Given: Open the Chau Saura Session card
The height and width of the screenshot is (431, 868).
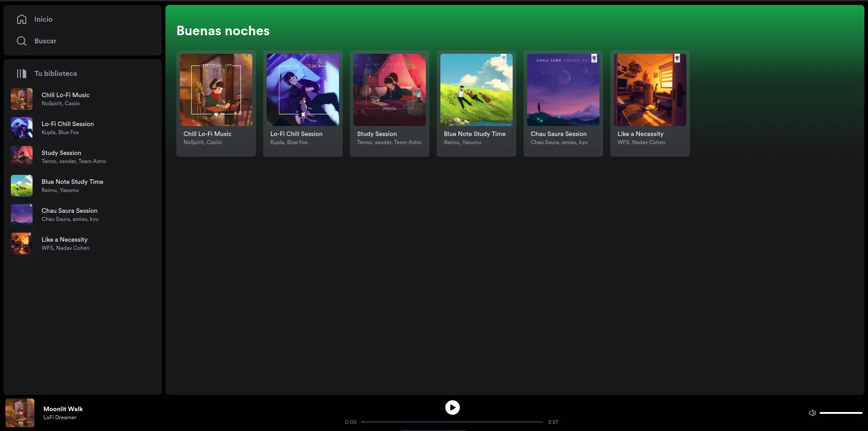Looking at the screenshot, I should 563,103.
